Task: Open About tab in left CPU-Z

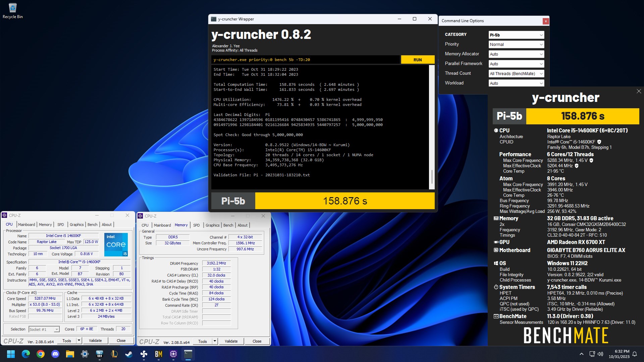Action: tap(107, 225)
